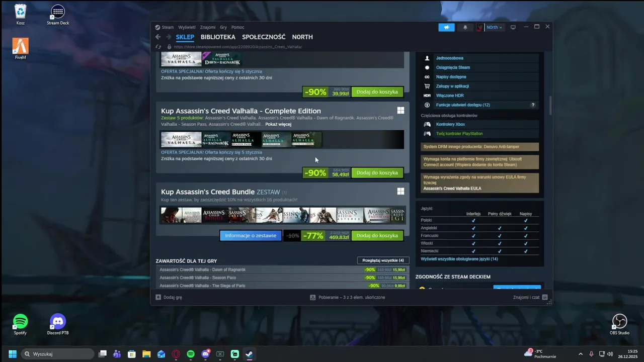Open the Steam announcements megaphone button
This screenshot has width=644, height=362.
(446, 27)
